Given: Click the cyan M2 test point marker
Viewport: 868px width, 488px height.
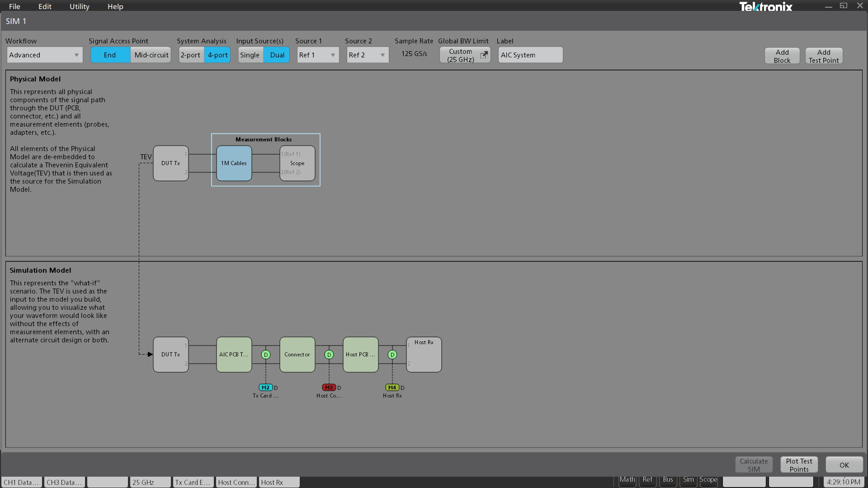Looking at the screenshot, I should pyautogui.click(x=265, y=388).
